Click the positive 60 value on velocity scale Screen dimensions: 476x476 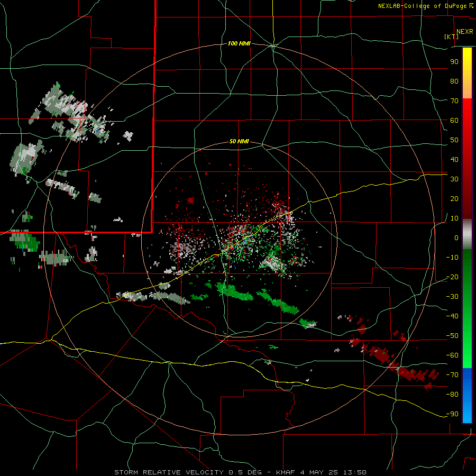[x=454, y=121]
